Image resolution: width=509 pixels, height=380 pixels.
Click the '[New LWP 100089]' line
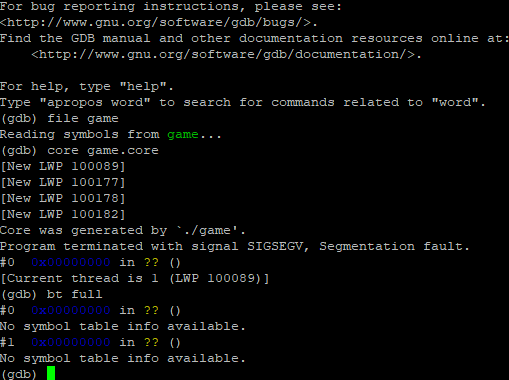click(63, 167)
